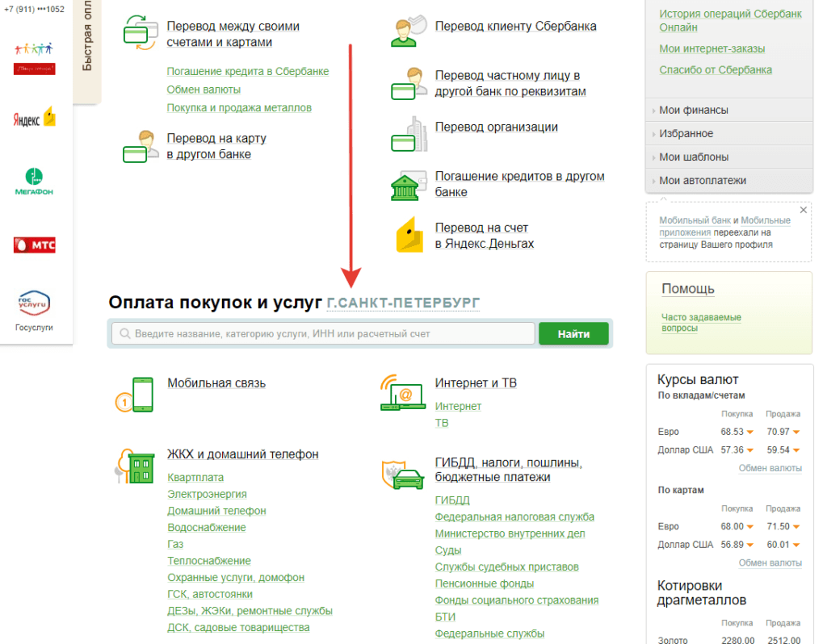Screen dimensions: 827x644
Task: Open Мои интернет-заказы link
Action: (x=712, y=48)
